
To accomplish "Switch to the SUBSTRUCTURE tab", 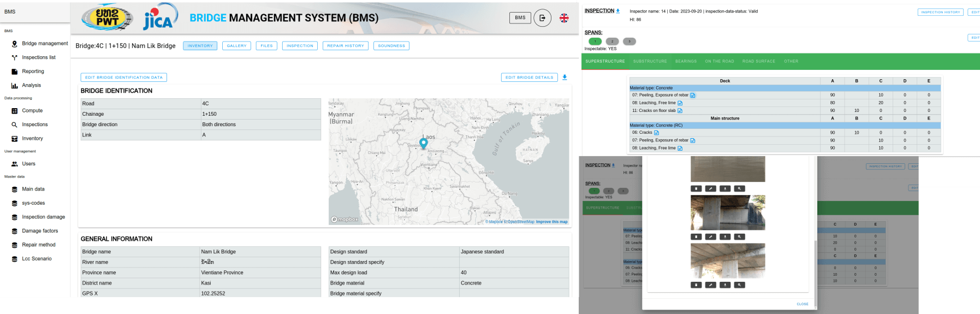I will click(x=650, y=61).
